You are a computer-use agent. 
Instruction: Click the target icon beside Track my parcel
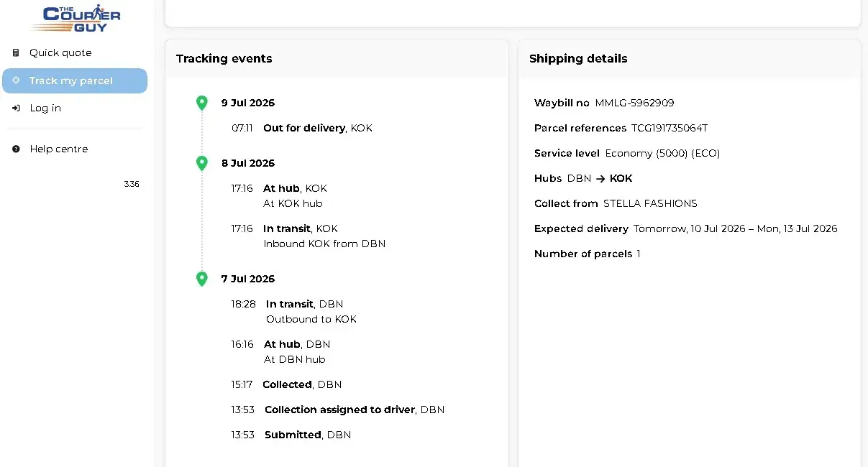(16, 80)
